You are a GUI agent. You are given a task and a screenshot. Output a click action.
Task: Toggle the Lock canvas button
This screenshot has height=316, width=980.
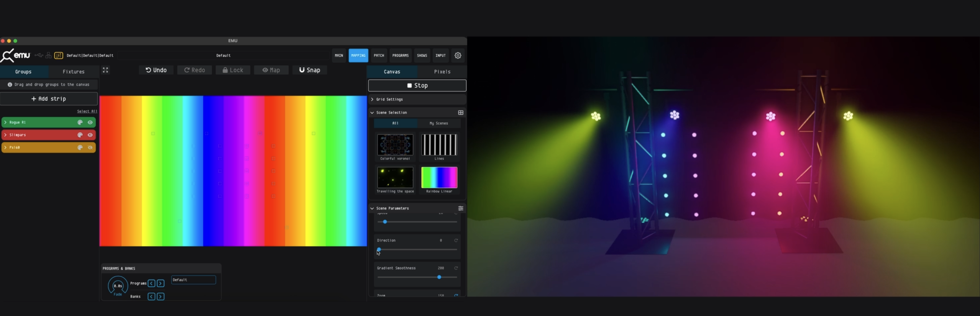(233, 70)
